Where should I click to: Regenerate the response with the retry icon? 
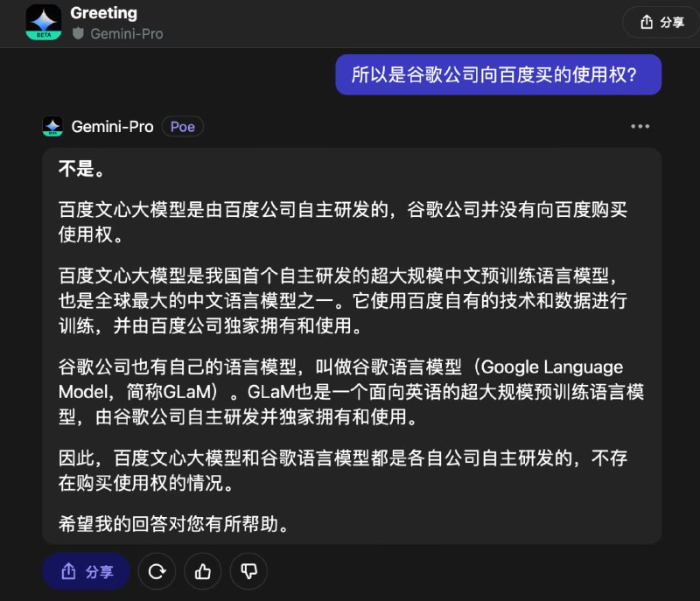point(157,571)
